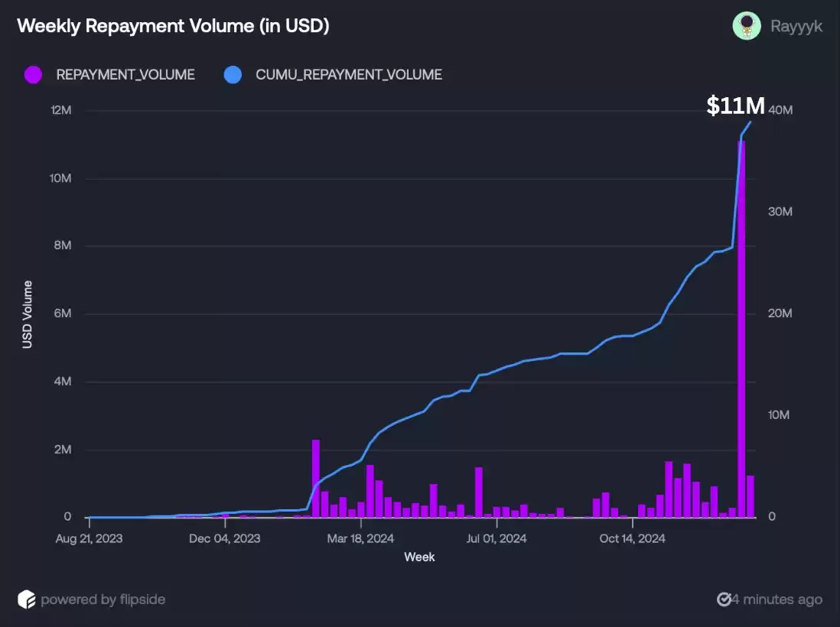The width and height of the screenshot is (840, 627).
Task: Click the 'Oct 14, 2024' x-axis label
Action: click(x=633, y=538)
